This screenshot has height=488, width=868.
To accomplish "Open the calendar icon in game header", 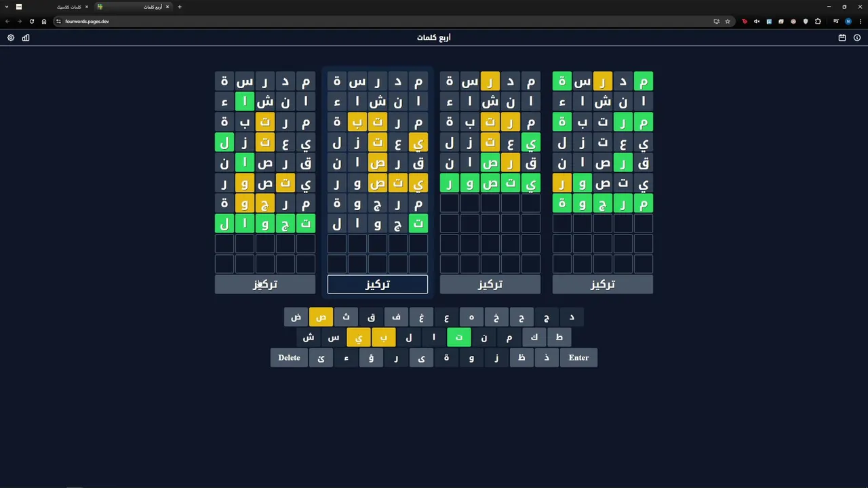I will coord(842,38).
